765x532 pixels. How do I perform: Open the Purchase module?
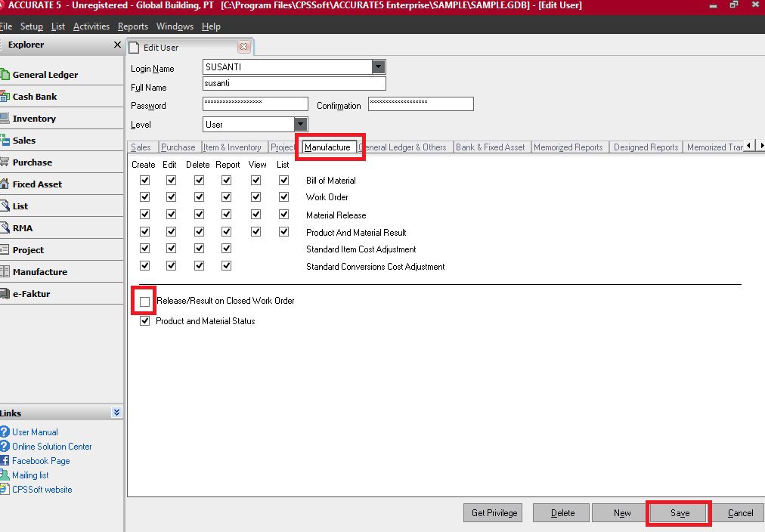(x=35, y=162)
